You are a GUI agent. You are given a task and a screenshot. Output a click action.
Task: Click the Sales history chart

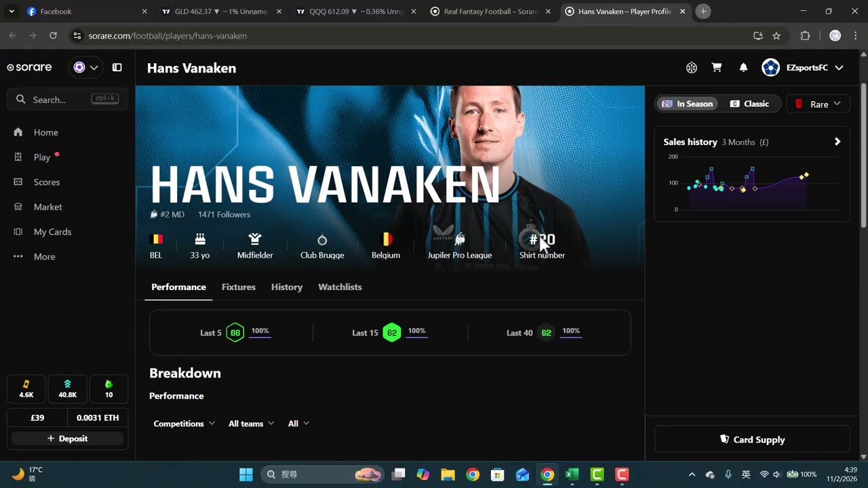[751, 183]
